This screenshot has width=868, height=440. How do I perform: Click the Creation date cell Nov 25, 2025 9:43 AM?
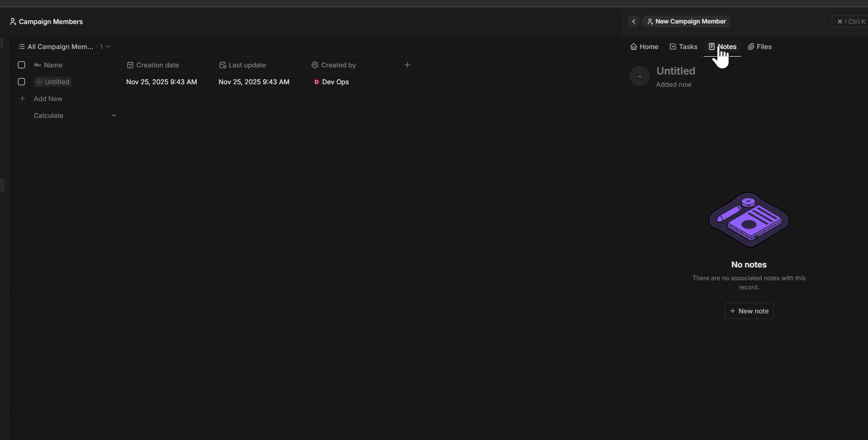click(168, 82)
